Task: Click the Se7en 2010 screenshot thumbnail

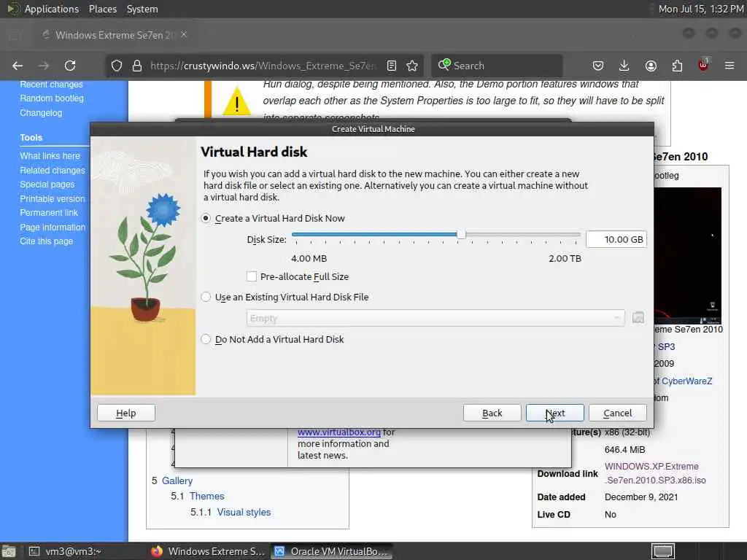Action: tap(687, 255)
